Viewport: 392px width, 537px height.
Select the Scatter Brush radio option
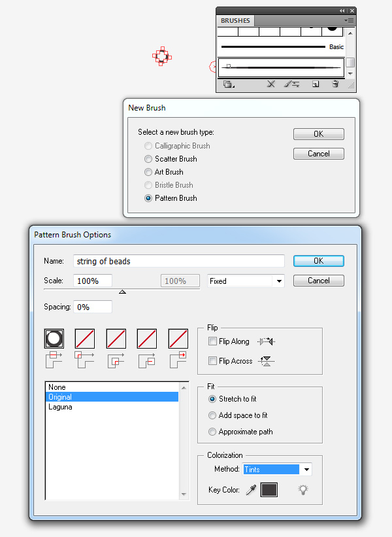click(x=148, y=159)
